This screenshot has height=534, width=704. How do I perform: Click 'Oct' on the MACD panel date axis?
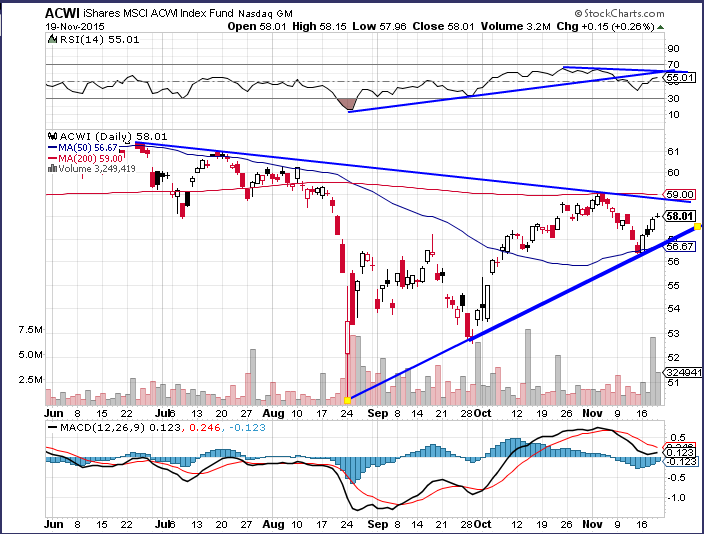[483, 524]
